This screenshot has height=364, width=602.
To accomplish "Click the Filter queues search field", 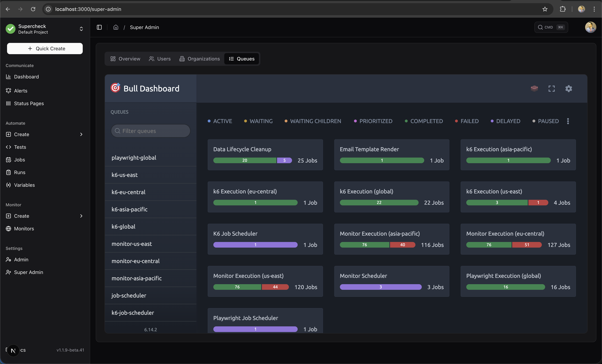I will [150, 131].
